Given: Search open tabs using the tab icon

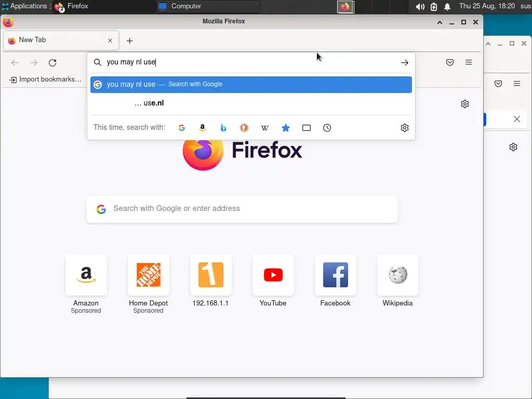Looking at the screenshot, I should pyautogui.click(x=307, y=128).
